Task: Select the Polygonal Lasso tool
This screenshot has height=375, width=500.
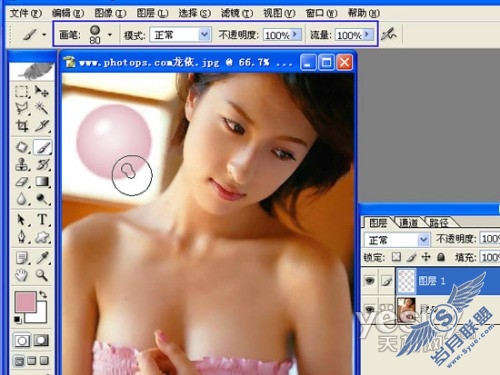Action: 22,108
